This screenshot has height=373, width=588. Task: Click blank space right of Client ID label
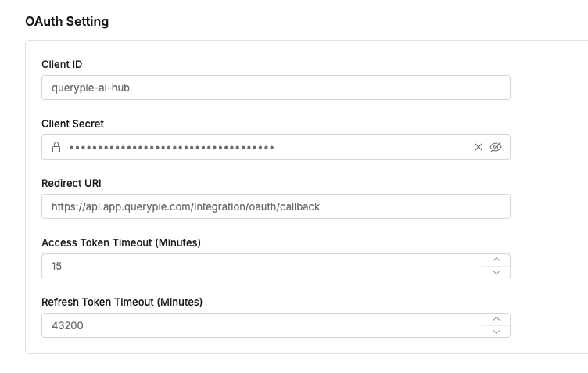click(313, 64)
